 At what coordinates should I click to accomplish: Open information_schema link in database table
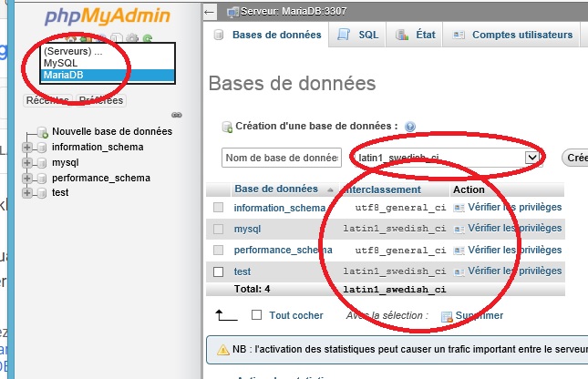tap(280, 208)
